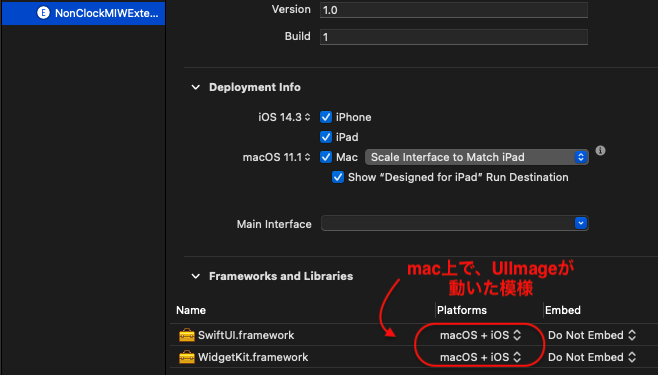658x375 pixels.
Task: Select the WidgetKit.framework row
Action: [414, 357]
